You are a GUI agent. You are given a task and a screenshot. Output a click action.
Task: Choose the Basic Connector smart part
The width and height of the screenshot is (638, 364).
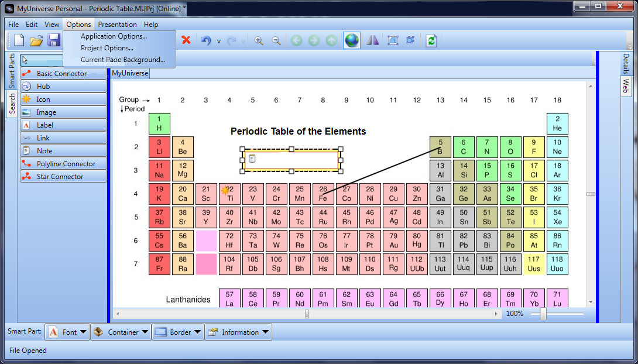pos(63,74)
